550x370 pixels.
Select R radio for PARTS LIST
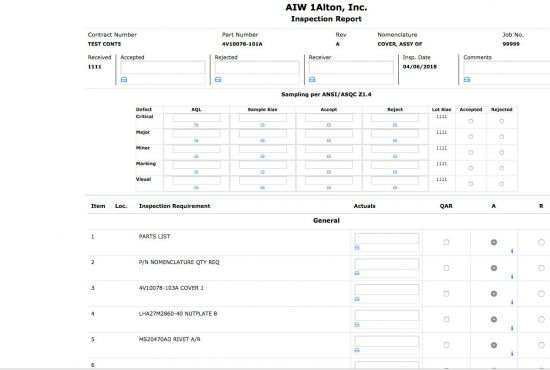point(541,242)
